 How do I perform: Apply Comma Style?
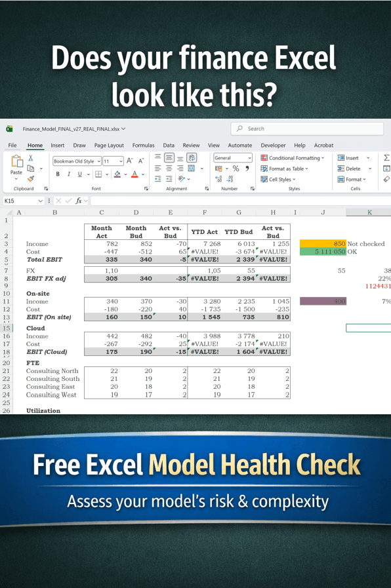[247, 168]
